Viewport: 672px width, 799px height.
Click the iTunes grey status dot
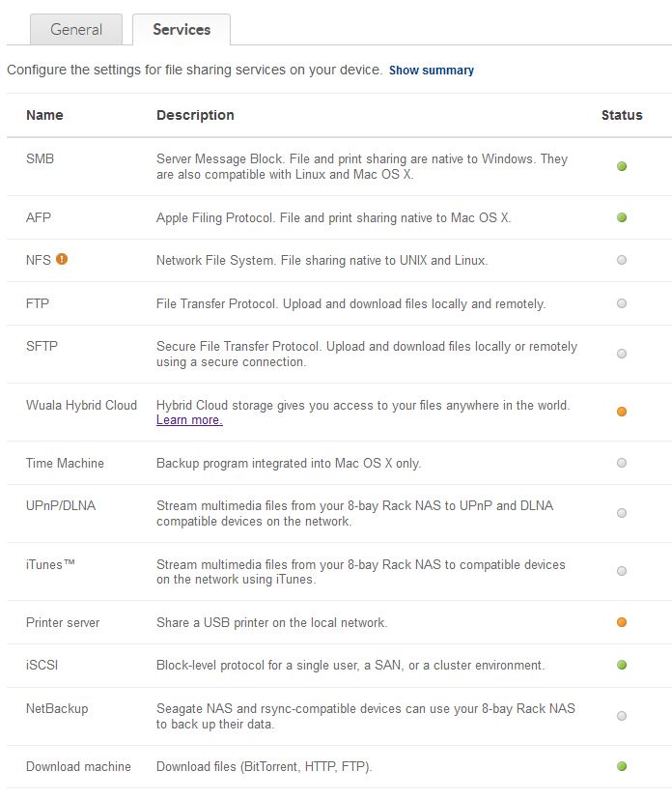pos(621,571)
